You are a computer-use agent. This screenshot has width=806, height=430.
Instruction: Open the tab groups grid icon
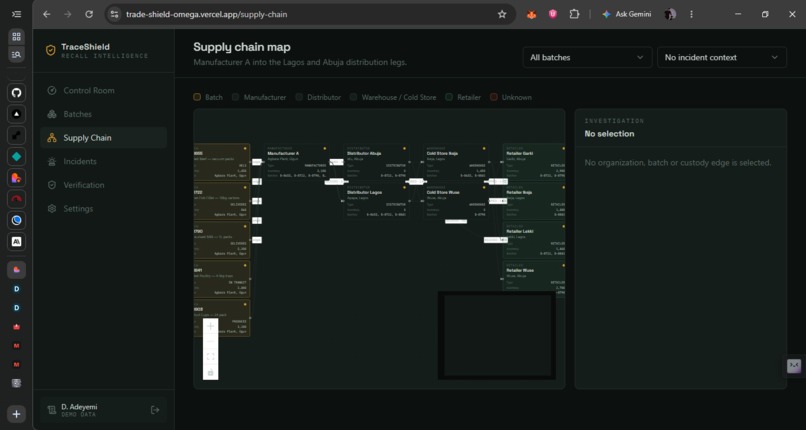(16, 36)
